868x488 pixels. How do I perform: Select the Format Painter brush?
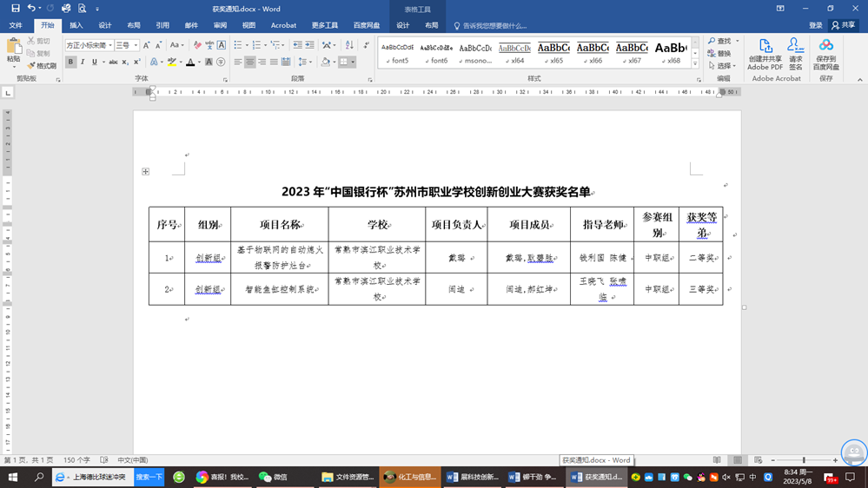[42, 65]
